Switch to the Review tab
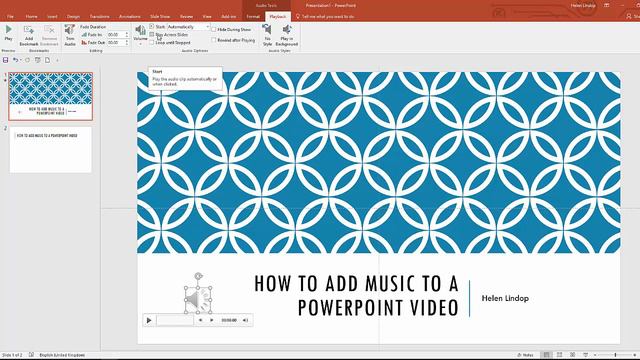The image size is (640, 360). click(187, 17)
